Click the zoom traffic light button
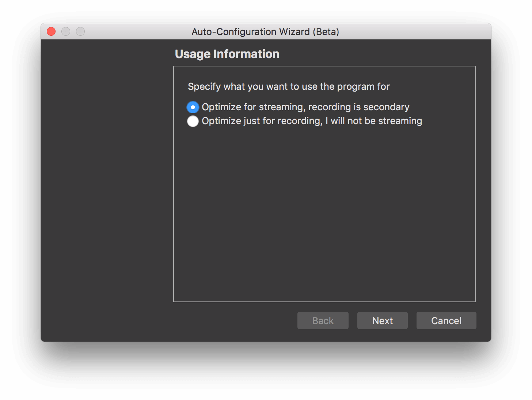532x400 pixels. click(80, 31)
